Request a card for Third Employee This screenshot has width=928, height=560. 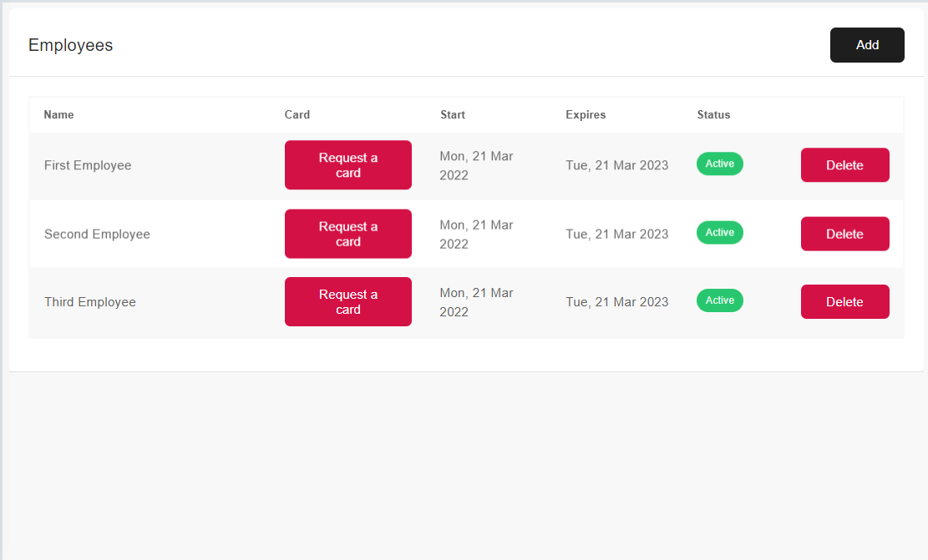click(347, 302)
